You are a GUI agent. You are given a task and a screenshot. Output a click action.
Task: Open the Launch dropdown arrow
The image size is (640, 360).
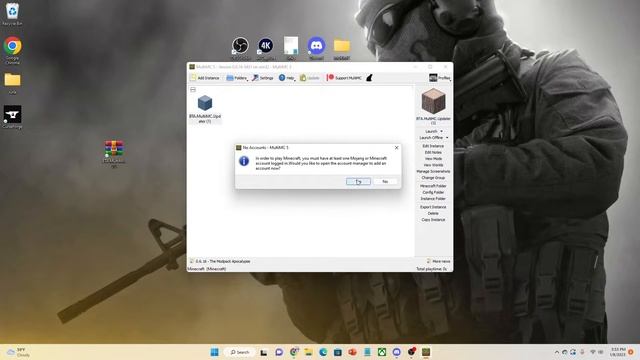tap(442, 131)
